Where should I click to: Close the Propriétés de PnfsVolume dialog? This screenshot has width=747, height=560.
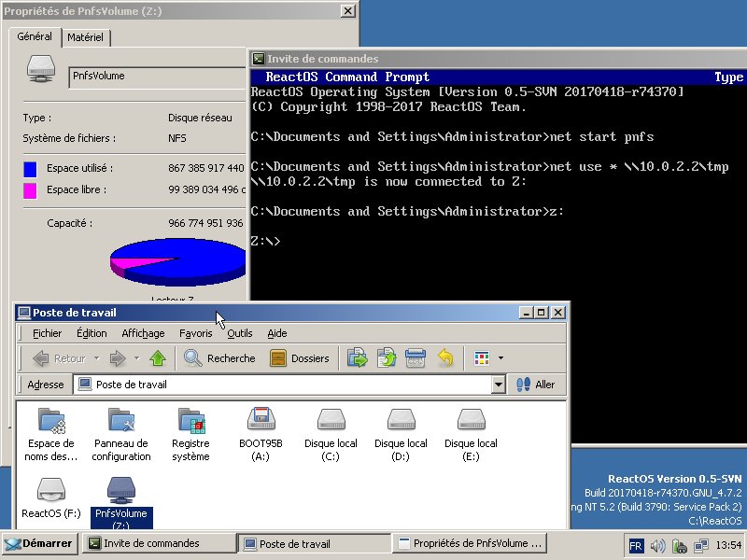tap(348, 11)
